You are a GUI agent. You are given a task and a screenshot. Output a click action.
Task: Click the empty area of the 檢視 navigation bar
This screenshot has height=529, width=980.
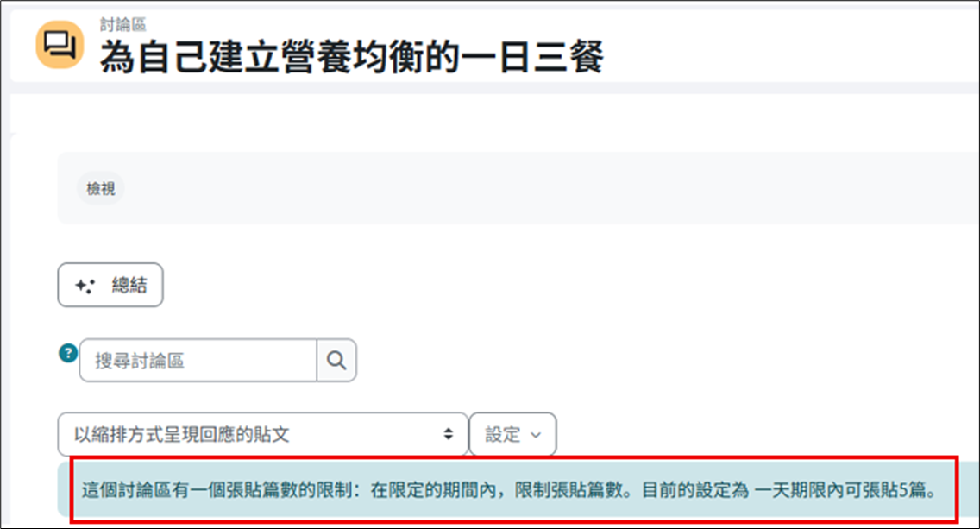(x=518, y=188)
